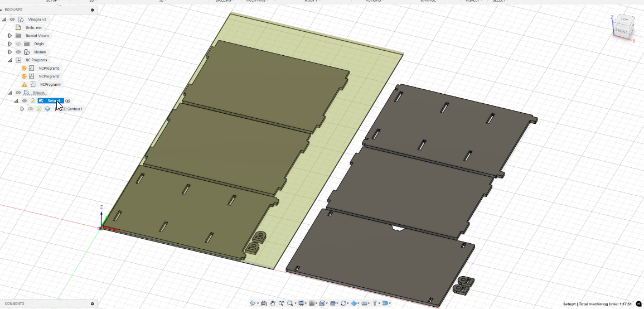The width and height of the screenshot is (644, 309).
Task: Click the stacked blue layers navigation icon
Action: click(333, 303)
